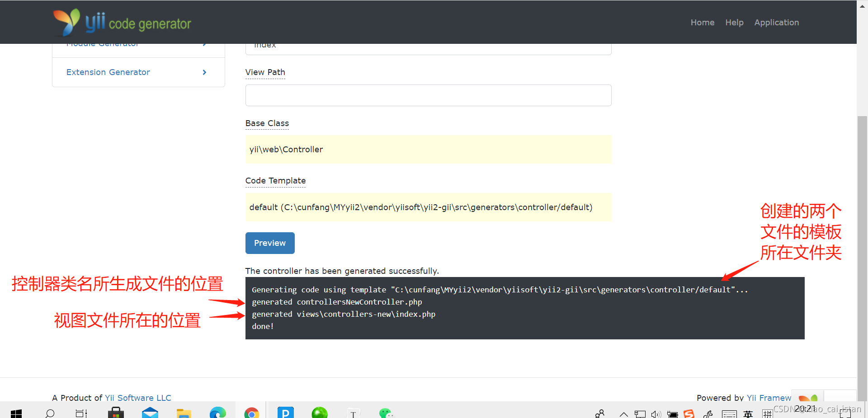Image resolution: width=868 pixels, height=418 pixels.
Task: Open the Help menu item
Action: pyautogui.click(x=734, y=22)
